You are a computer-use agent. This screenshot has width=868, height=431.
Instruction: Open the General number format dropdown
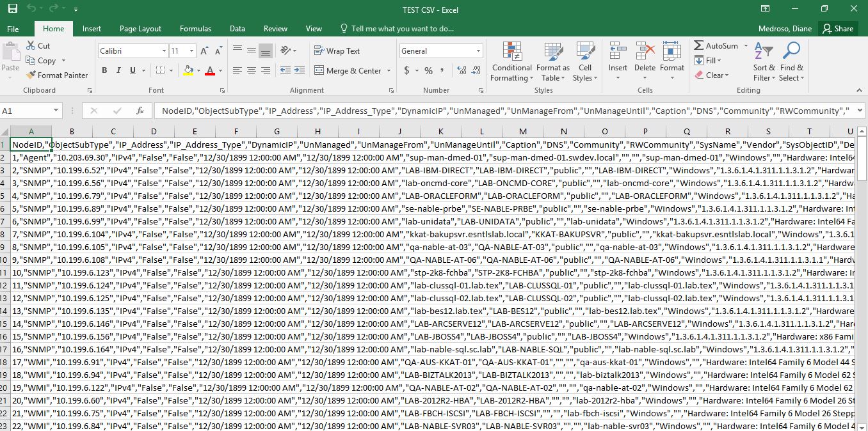(478, 51)
